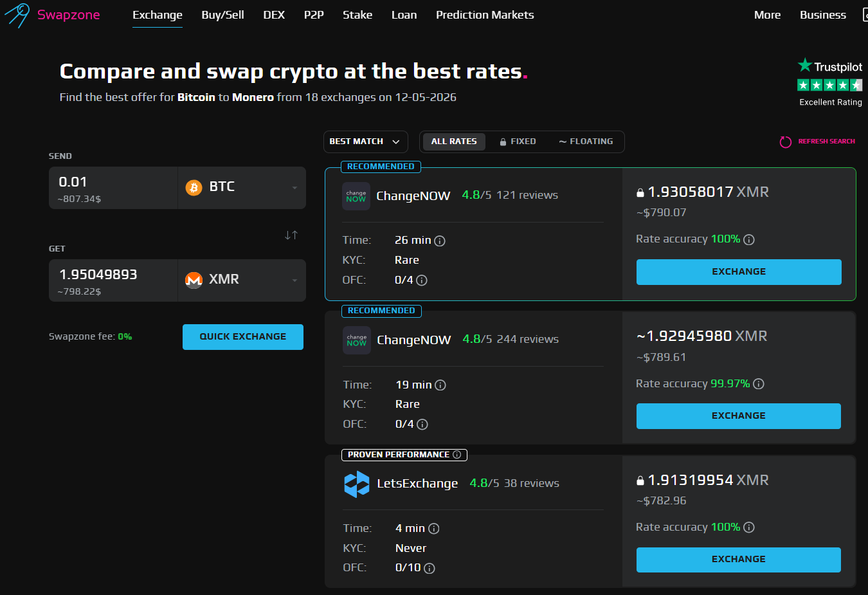Open info icon next to 26 min
The image size is (868, 595).
click(440, 241)
